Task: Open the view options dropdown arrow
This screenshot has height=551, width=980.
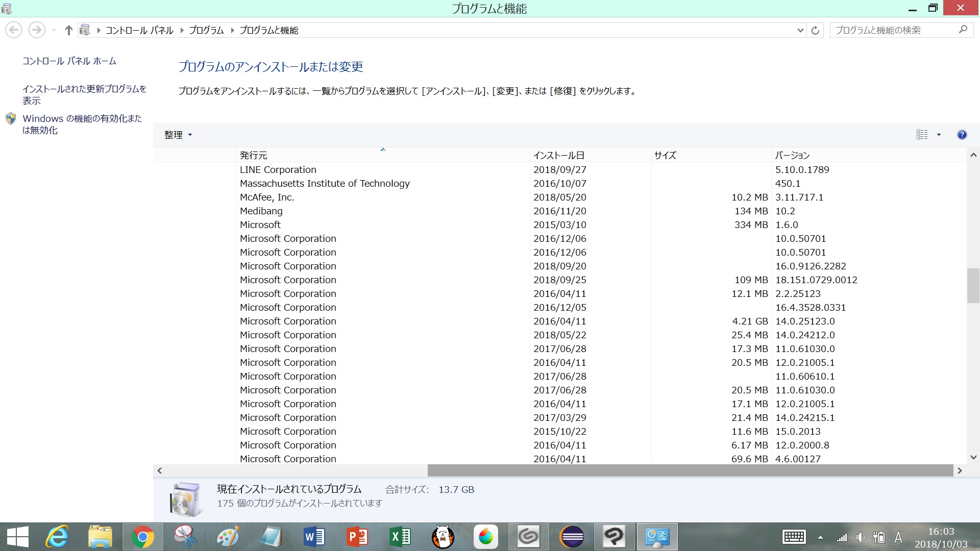Action: click(x=939, y=135)
